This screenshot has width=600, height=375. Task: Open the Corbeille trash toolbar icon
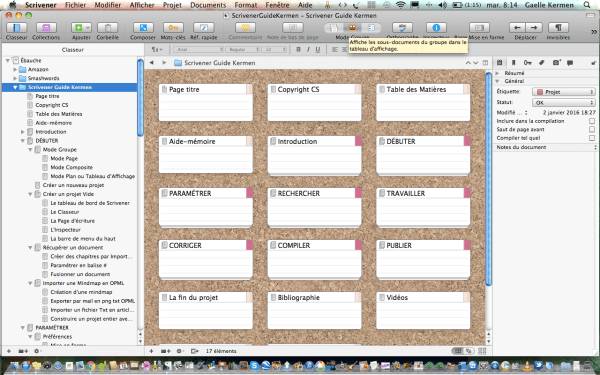coord(108,28)
